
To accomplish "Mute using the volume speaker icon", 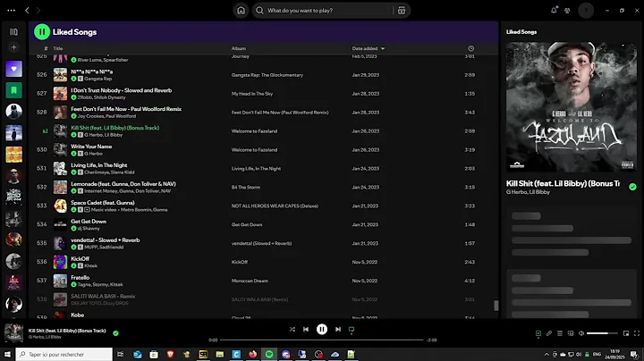I will [x=581, y=333].
